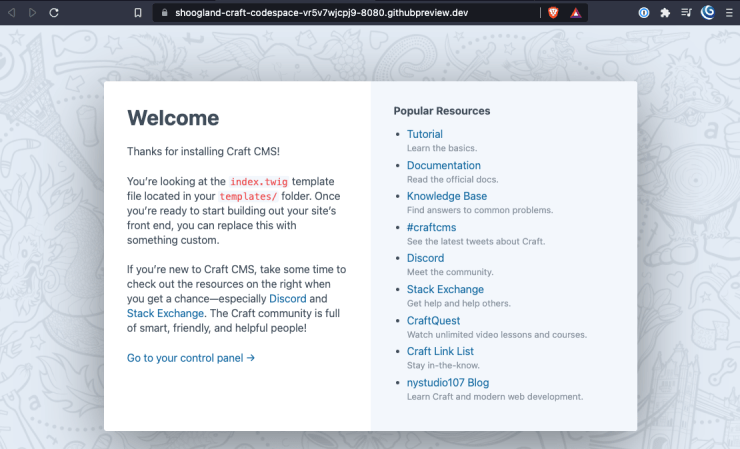This screenshot has width=740, height=449.
Task: Click 'Learn the basics.' description
Action: (442, 148)
